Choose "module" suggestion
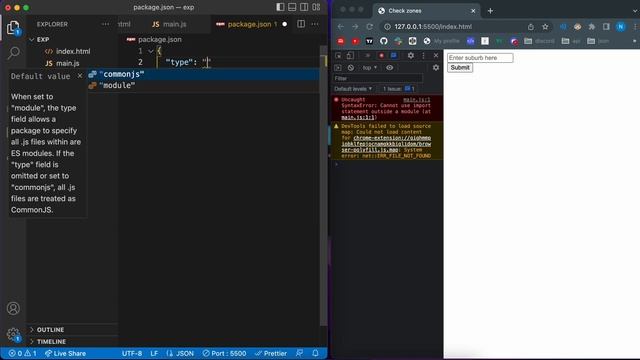640x360 pixels. pos(203,85)
